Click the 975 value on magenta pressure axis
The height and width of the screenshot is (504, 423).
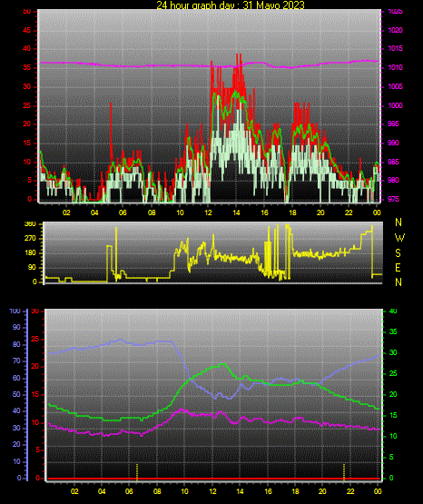coord(393,199)
